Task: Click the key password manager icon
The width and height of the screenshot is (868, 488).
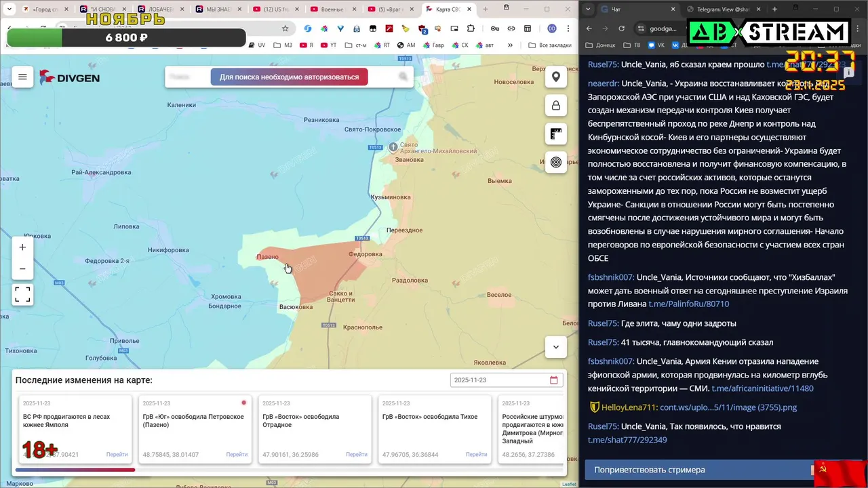Action: pos(495,28)
